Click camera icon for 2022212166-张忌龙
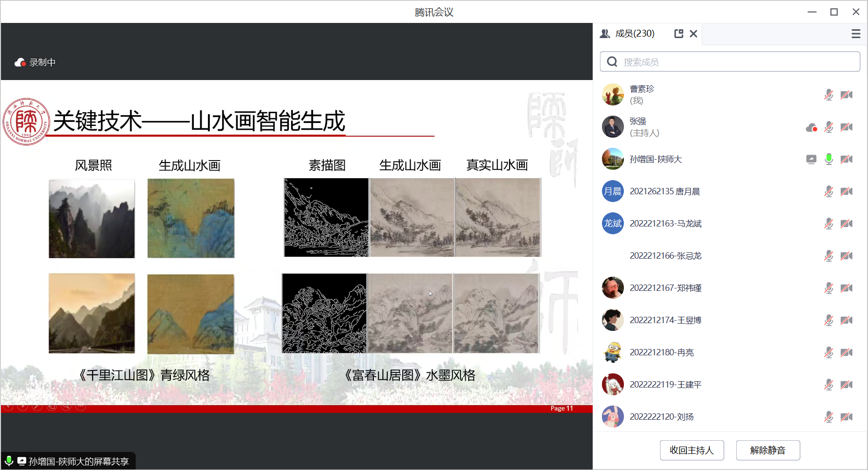Screen dimensions: 868x470 [x=847, y=256]
